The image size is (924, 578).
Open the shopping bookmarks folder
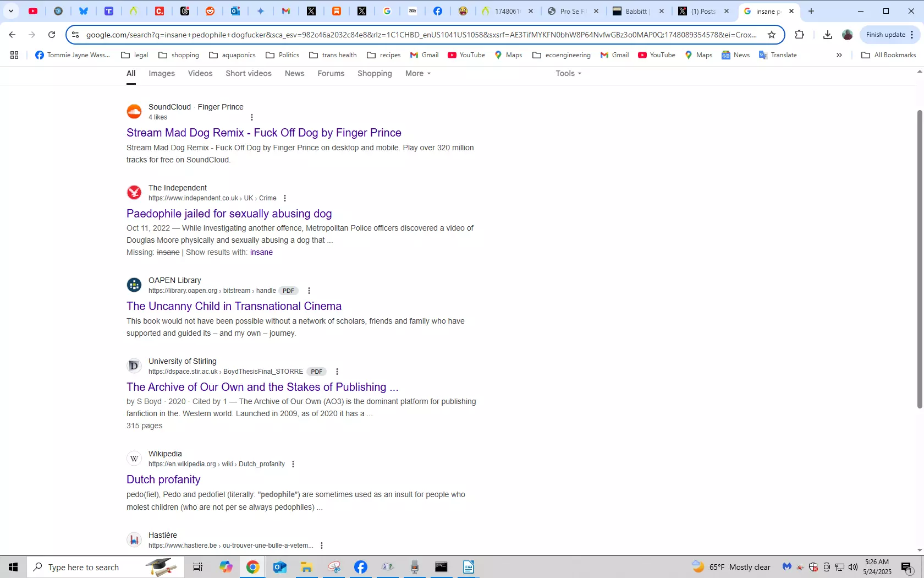point(179,55)
